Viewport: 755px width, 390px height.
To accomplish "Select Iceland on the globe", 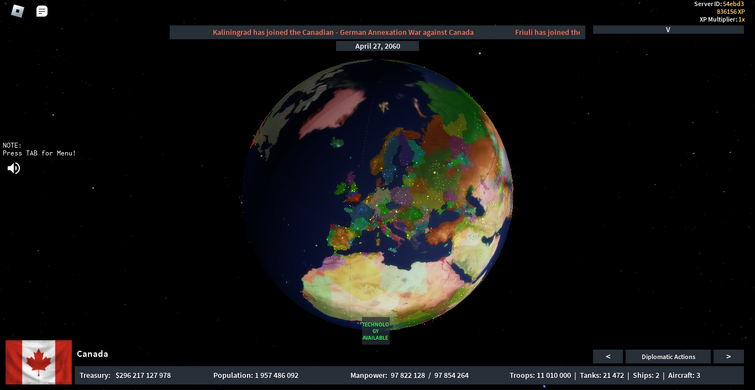I will click(338, 142).
